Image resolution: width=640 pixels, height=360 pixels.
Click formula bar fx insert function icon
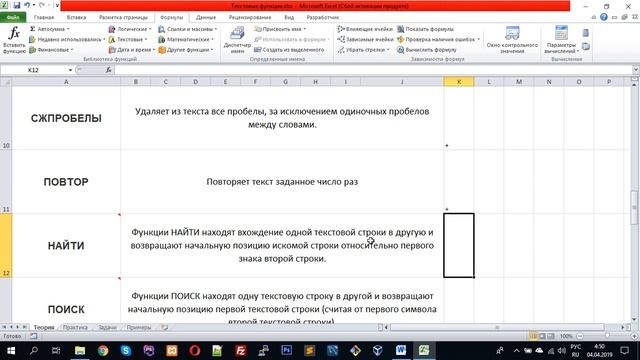[109, 70]
